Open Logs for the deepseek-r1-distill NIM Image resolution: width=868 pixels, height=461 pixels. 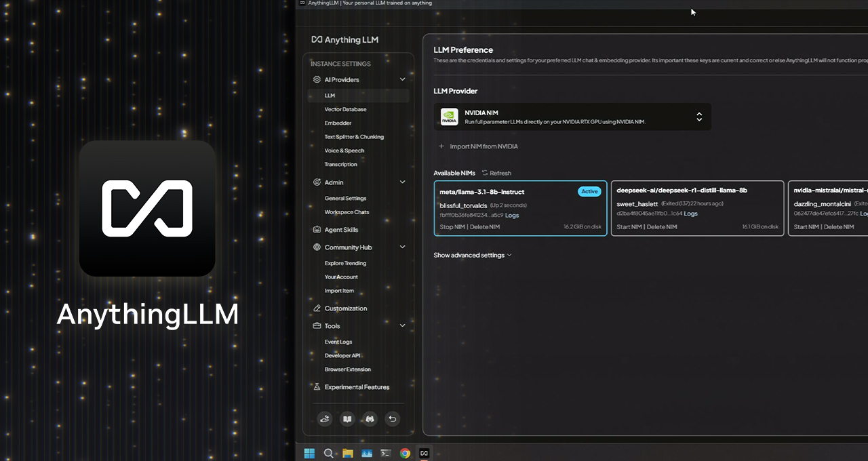coord(690,214)
